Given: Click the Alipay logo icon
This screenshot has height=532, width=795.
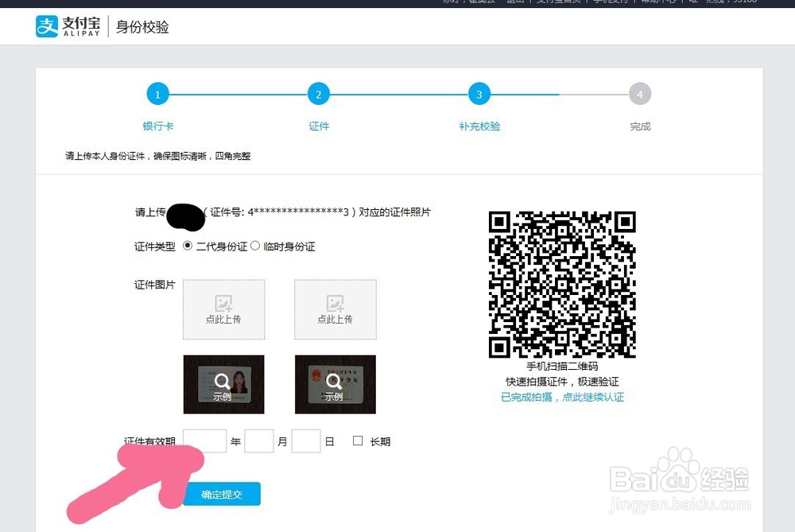Looking at the screenshot, I should click(48, 26).
